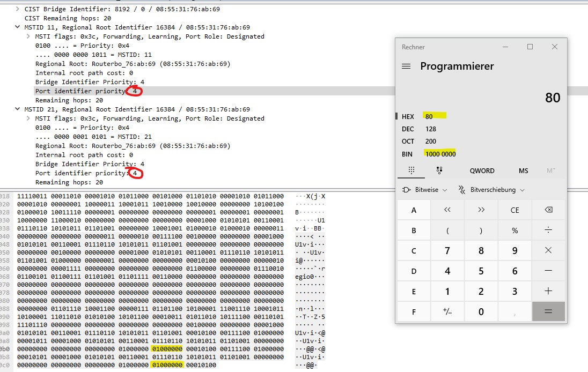This screenshot has height=372, width=588.
Task: Click the plus/minus sign key
Action: tap(447, 311)
